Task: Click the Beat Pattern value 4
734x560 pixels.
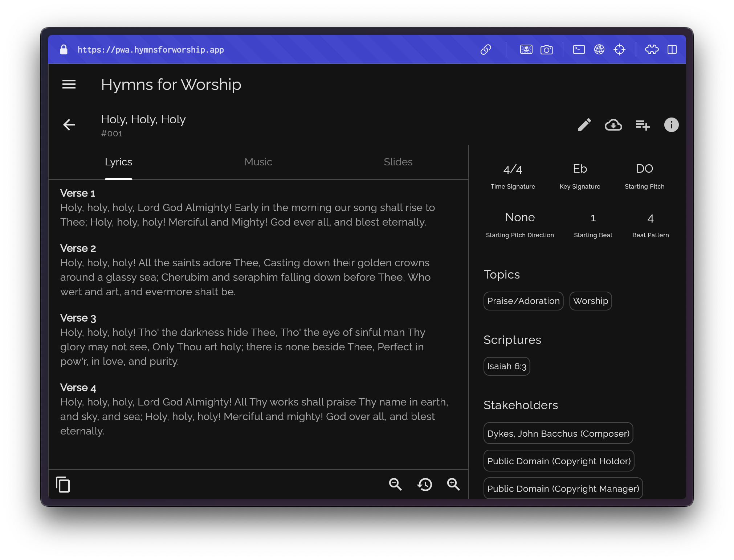Action: tap(650, 218)
